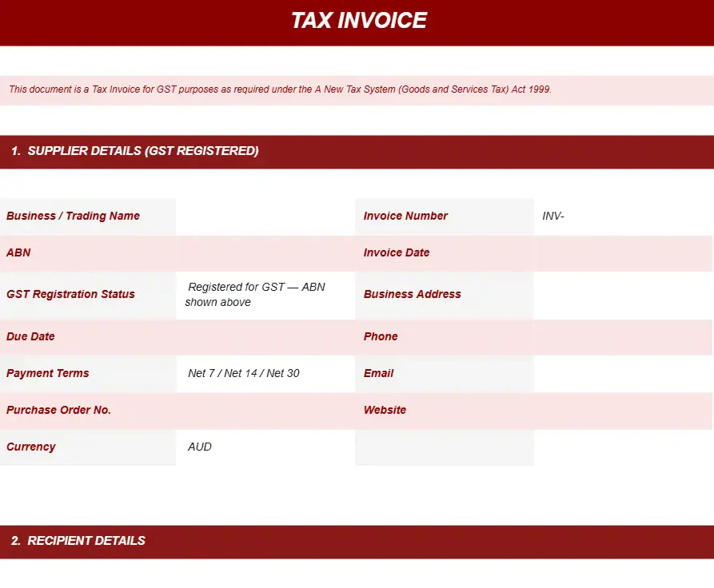Click the Email label
Screen dimensions: 714x588
click(378, 373)
